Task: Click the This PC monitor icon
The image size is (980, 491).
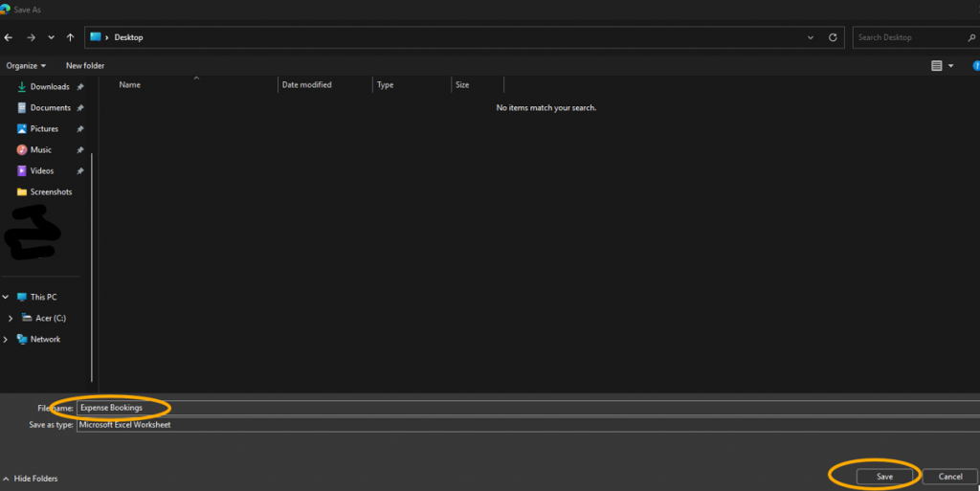Action: point(22,297)
